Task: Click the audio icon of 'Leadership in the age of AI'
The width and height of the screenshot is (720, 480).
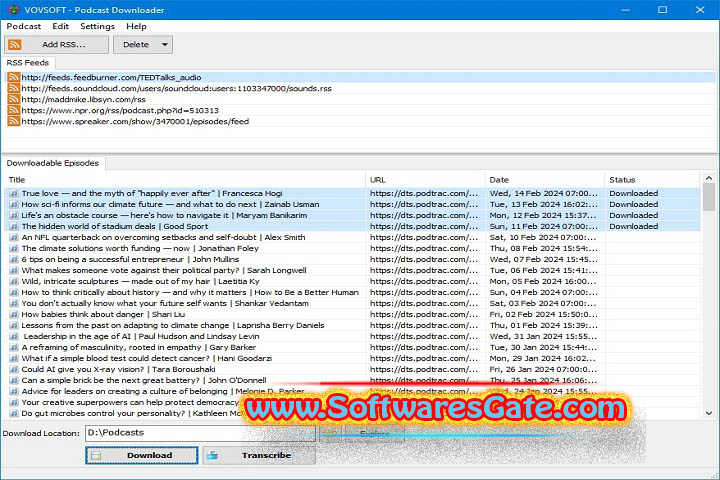Action: click(14, 337)
